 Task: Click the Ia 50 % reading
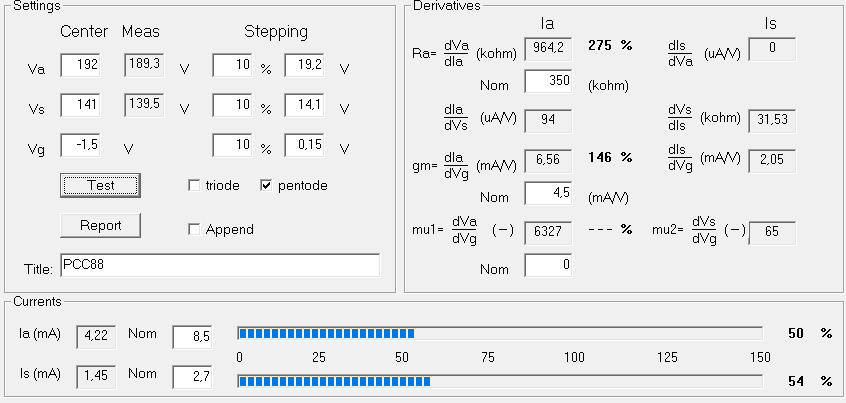810,333
